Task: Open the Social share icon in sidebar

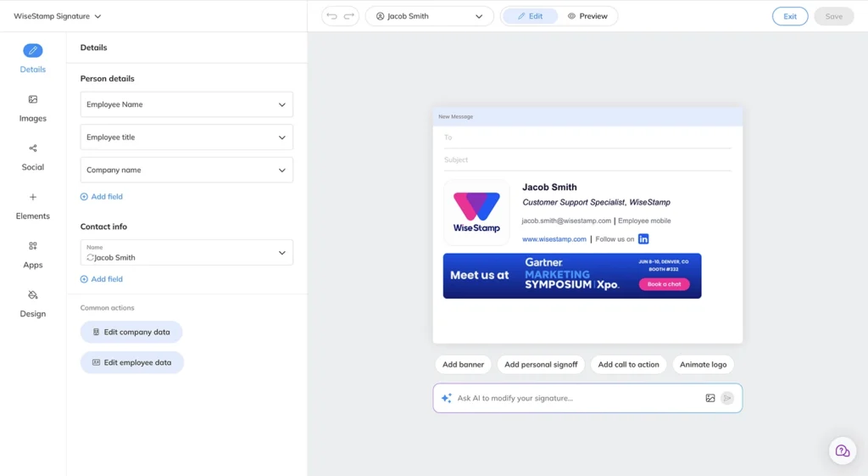Action: (33, 148)
